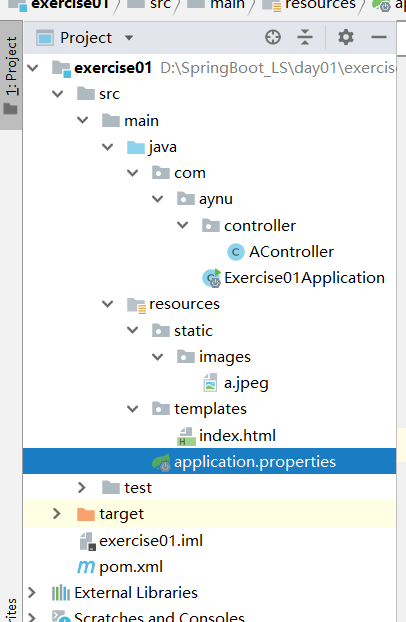Screen dimensions: 406x622
Task: Collapse the resources folder
Action: point(108,304)
